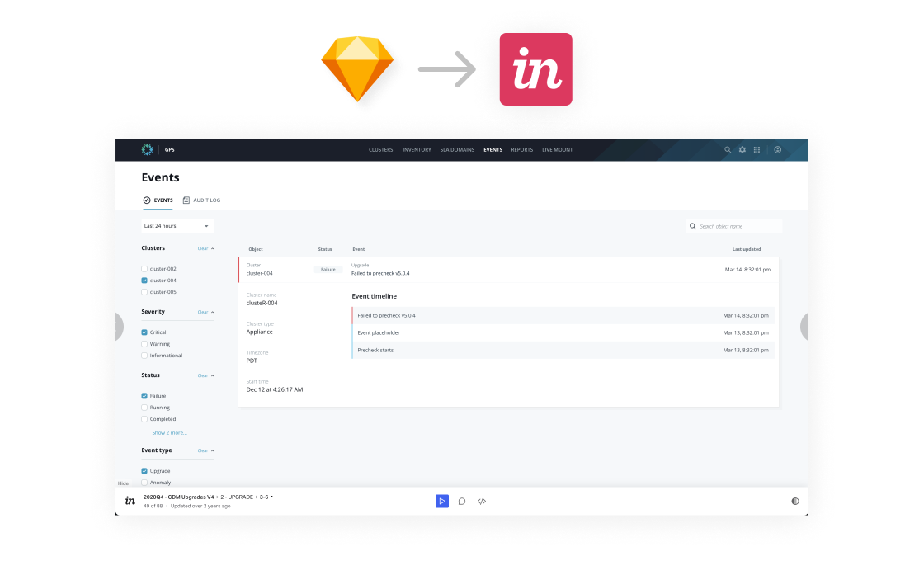Open the search magnifier in top navigation
This screenshot has width=924, height=561.
tap(727, 149)
